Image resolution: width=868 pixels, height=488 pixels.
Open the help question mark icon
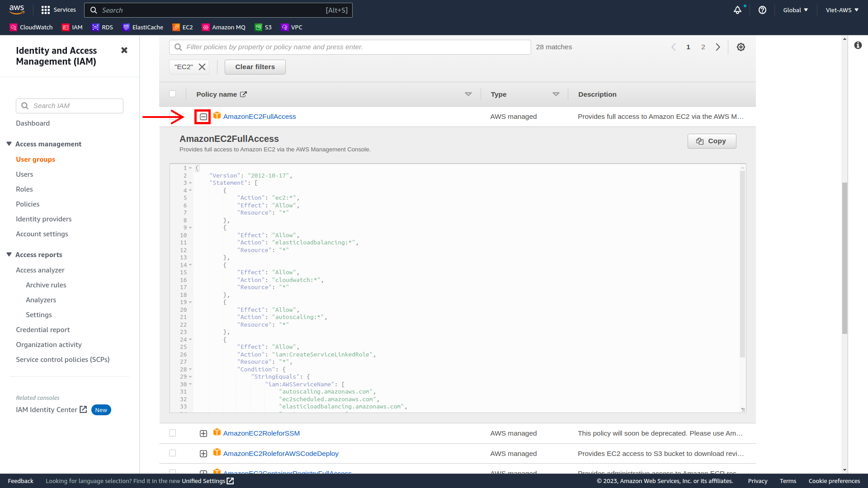pos(762,10)
